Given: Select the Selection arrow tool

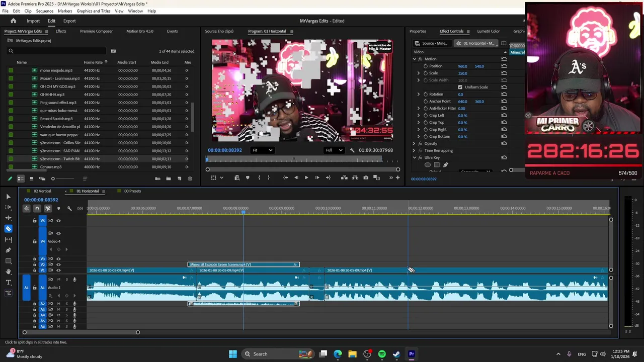Looking at the screenshot, I should pyautogui.click(x=8, y=197).
